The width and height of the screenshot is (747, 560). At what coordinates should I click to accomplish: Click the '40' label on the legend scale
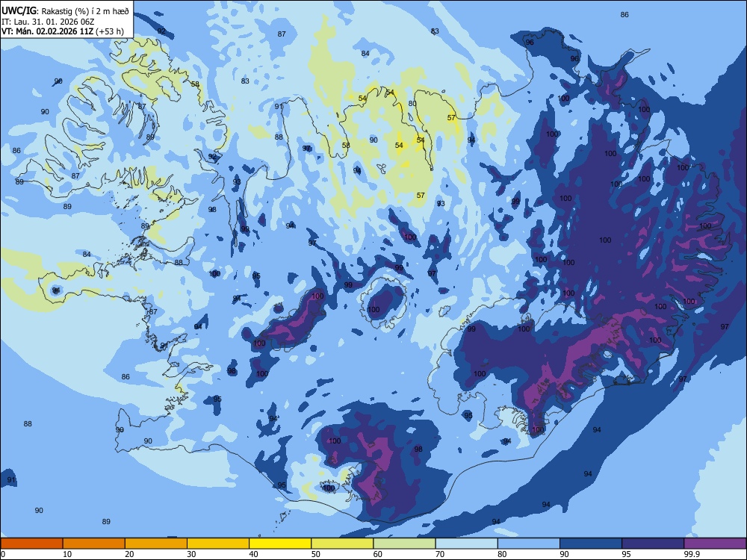(x=253, y=554)
